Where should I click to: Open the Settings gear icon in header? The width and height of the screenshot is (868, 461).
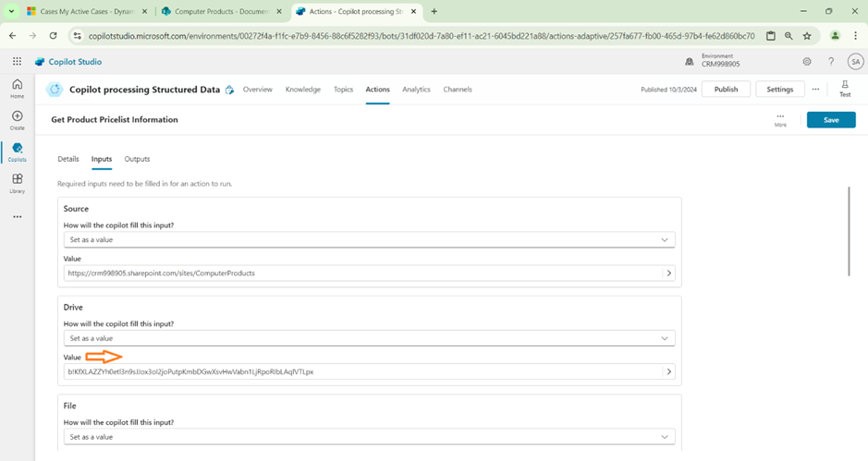point(807,62)
